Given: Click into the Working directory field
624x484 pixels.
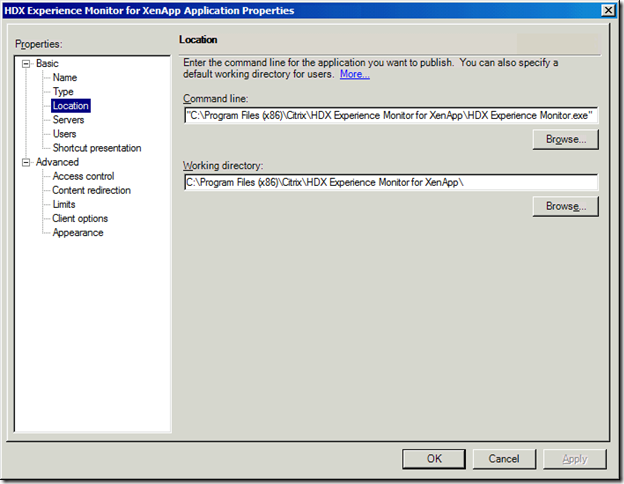Looking at the screenshot, I should click(x=391, y=182).
